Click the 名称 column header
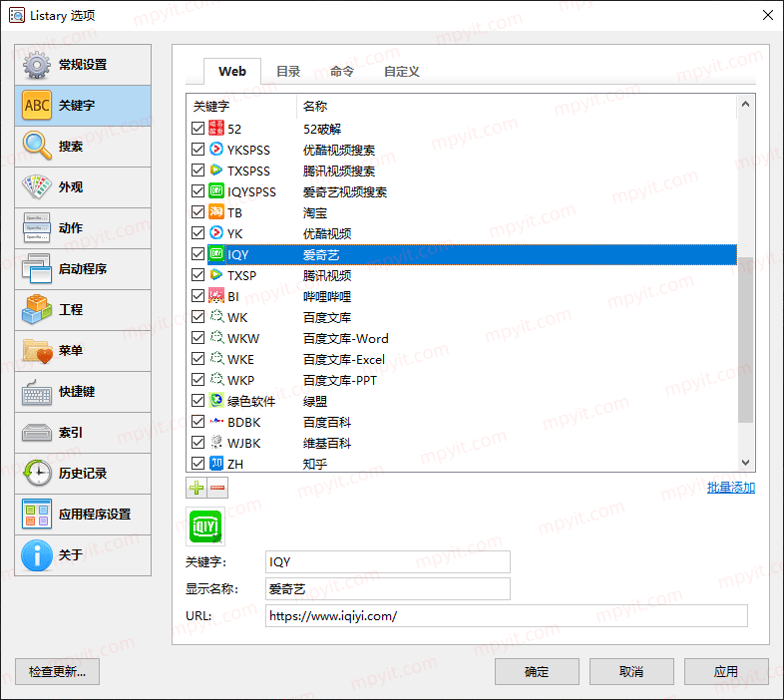Viewport: 784px width, 700px height. click(517, 106)
